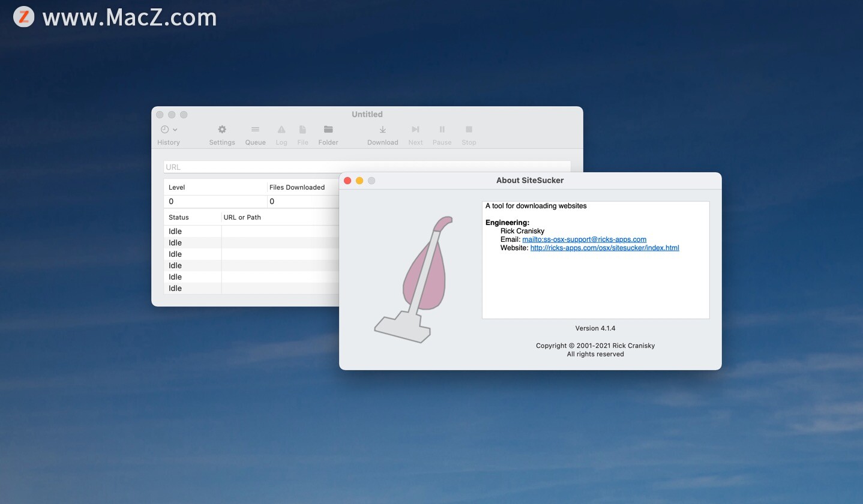The height and width of the screenshot is (504, 863).
Task: Open the Settings gear in toolbar
Action: click(x=222, y=130)
